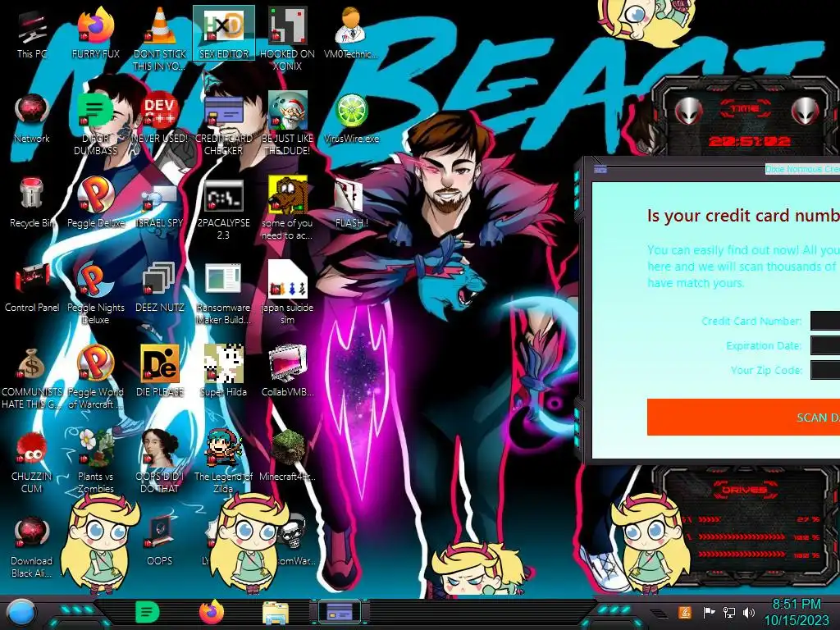Click the network tray icon
840x630 pixels.
729,612
